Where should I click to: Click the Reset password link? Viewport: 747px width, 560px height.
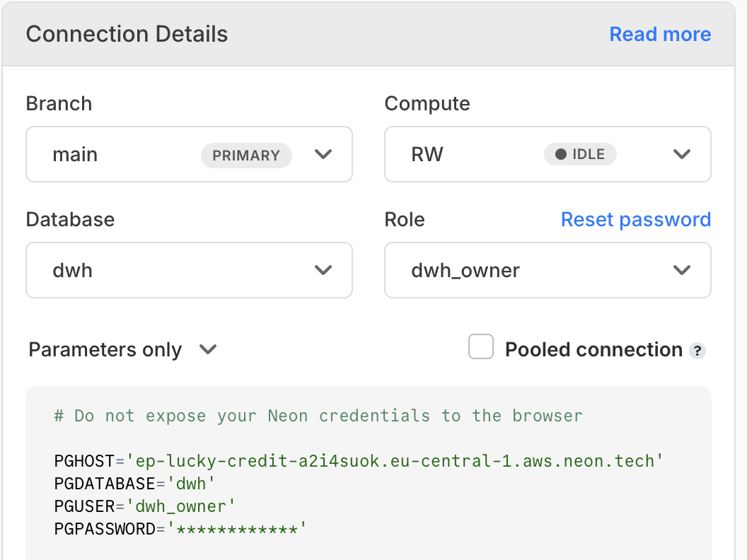[x=635, y=219]
